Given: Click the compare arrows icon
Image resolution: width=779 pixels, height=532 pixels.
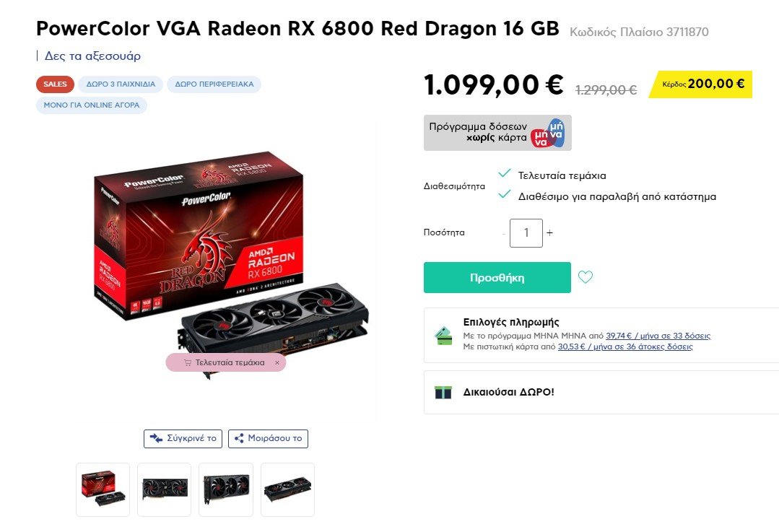Looking at the screenshot, I should click(156, 438).
